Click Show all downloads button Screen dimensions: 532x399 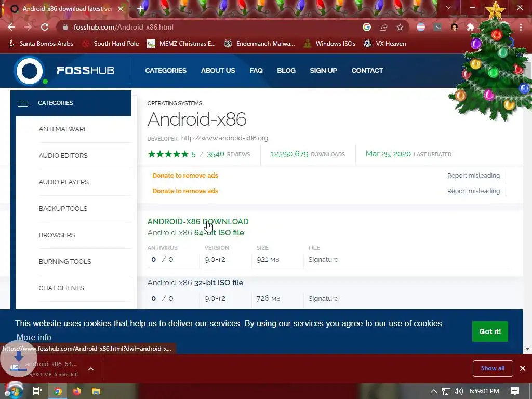(x=493, y=368)
